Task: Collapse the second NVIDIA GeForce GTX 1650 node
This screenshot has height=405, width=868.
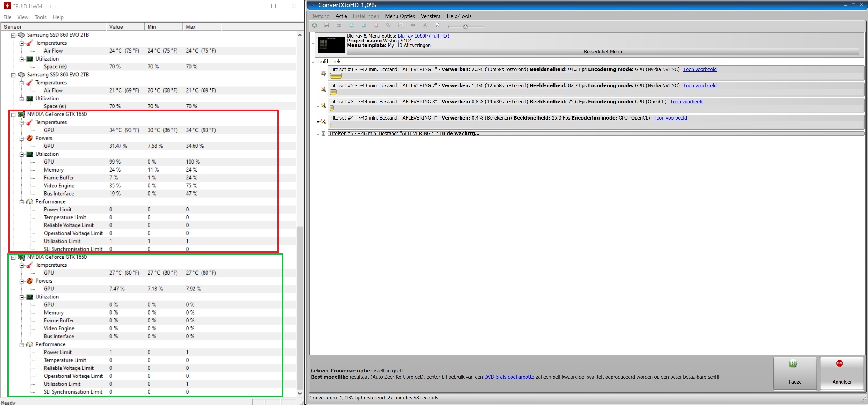Action: coord(13,258)
